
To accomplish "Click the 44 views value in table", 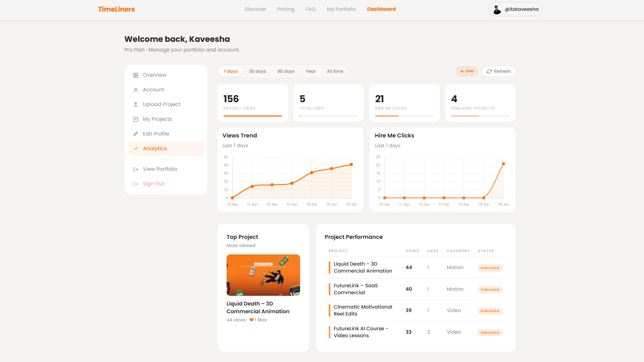I will click(409, 268).
